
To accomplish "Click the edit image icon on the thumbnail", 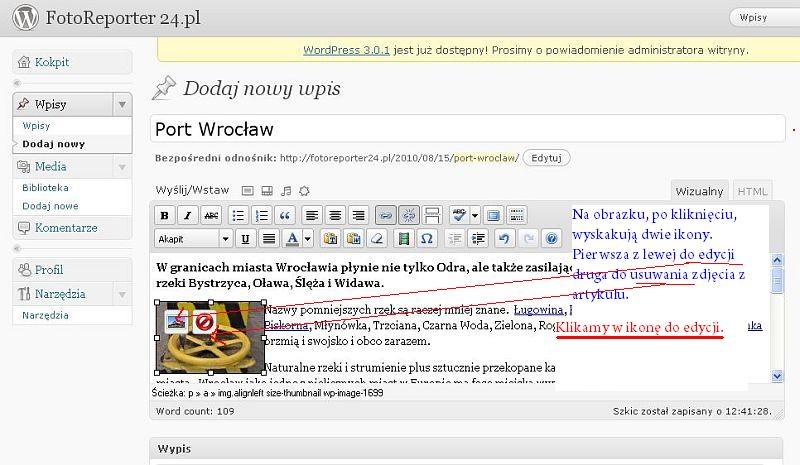I will pos(178,322).
